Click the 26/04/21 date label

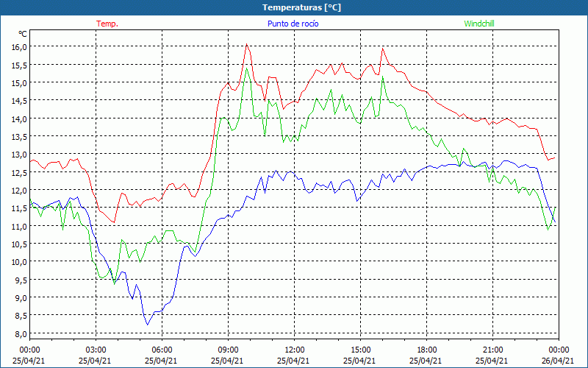click(558, 361)
